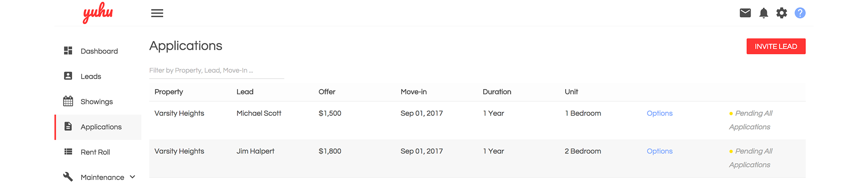Image resolution: width=868 pixels, height=190 pixels.
Task: Open the mail envelope icon
Action: (745, 13)
